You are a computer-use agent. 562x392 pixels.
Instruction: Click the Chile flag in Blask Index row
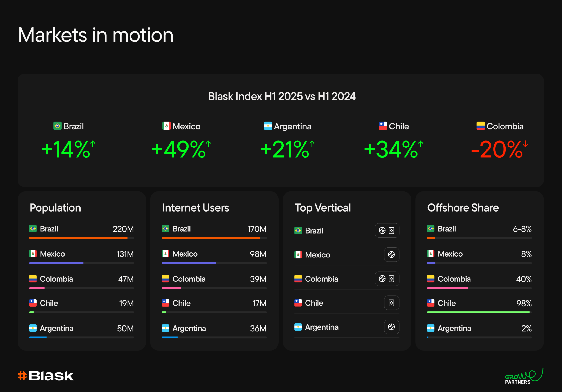pos(383,126)
